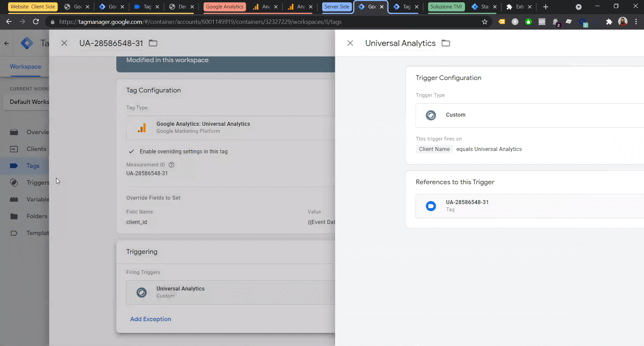Click green thumbs-up extension icon
644x346 pixels.
point(528,22)
